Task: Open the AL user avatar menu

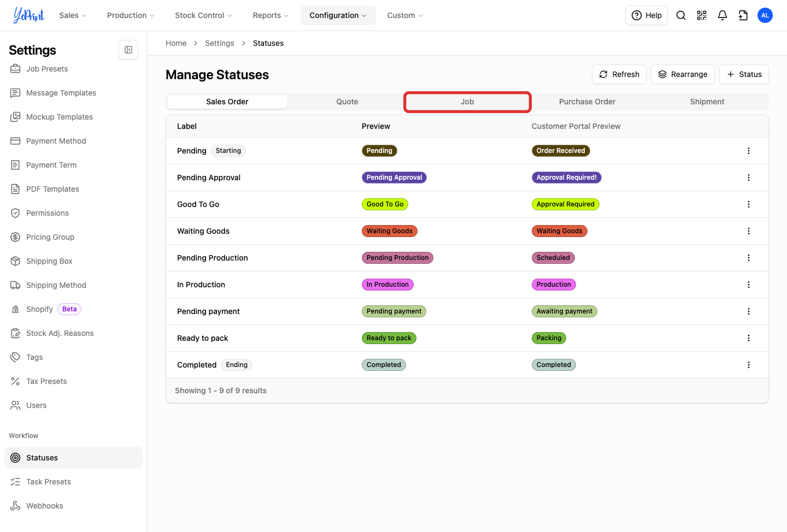Action: (x=765, y=15)
